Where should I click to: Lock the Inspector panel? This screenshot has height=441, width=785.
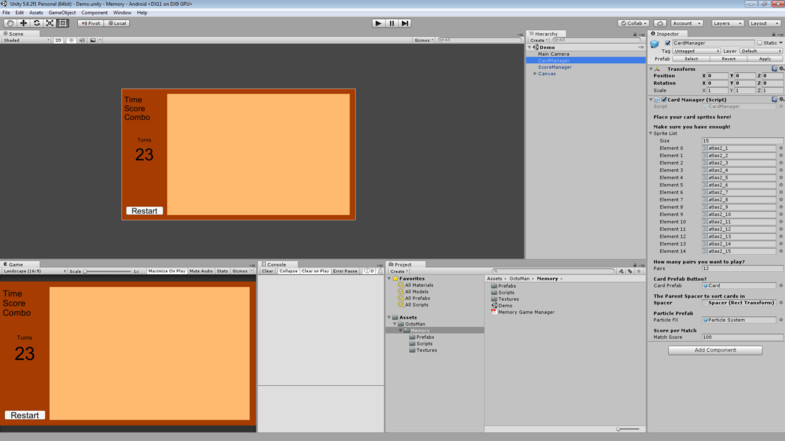click(x=773, y=34)
